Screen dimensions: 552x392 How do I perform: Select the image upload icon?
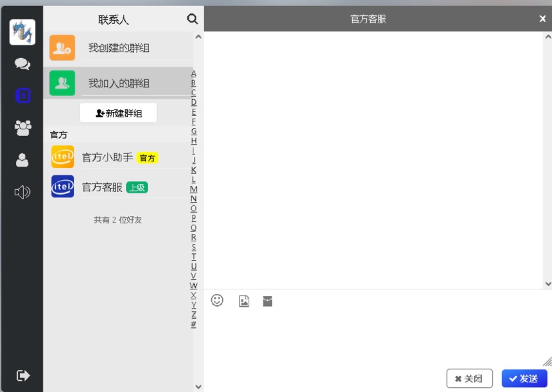(x=243, y=301)
